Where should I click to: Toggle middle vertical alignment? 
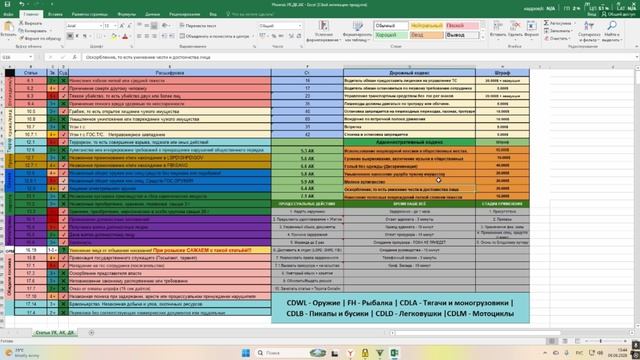pos(147,25)
